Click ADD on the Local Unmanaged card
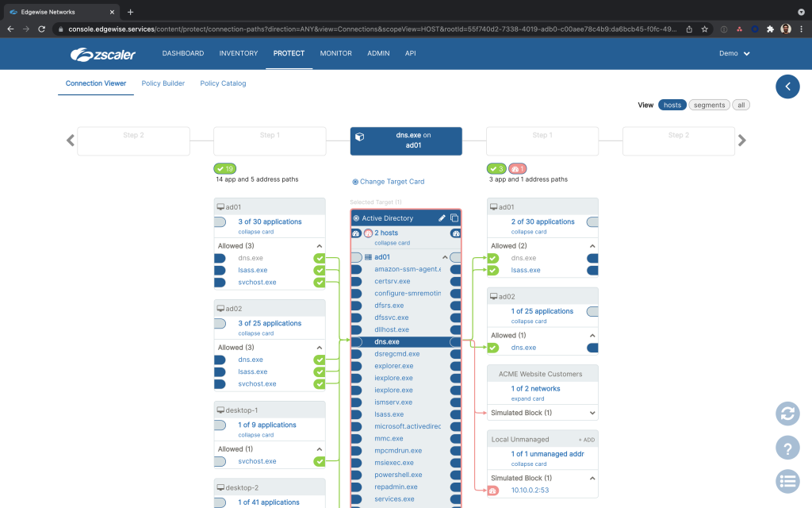812x508 pixels. (x=587, y=440)
